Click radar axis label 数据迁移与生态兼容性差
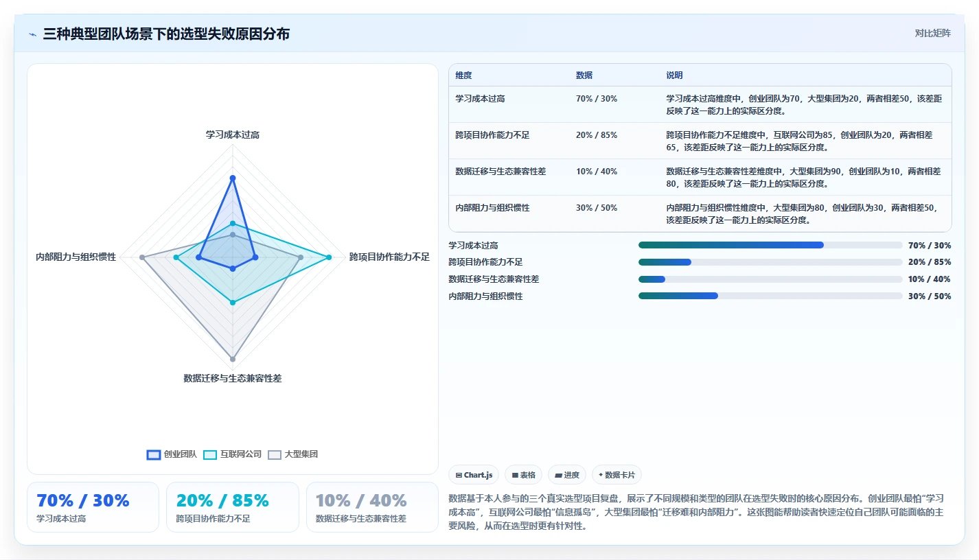 [x=233, y=378]
